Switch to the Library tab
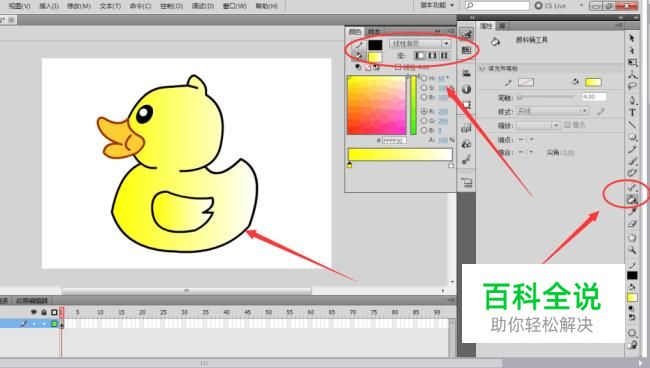Image resolution: width=650 pixels, height=368 pixels. [x=502, y=26]
